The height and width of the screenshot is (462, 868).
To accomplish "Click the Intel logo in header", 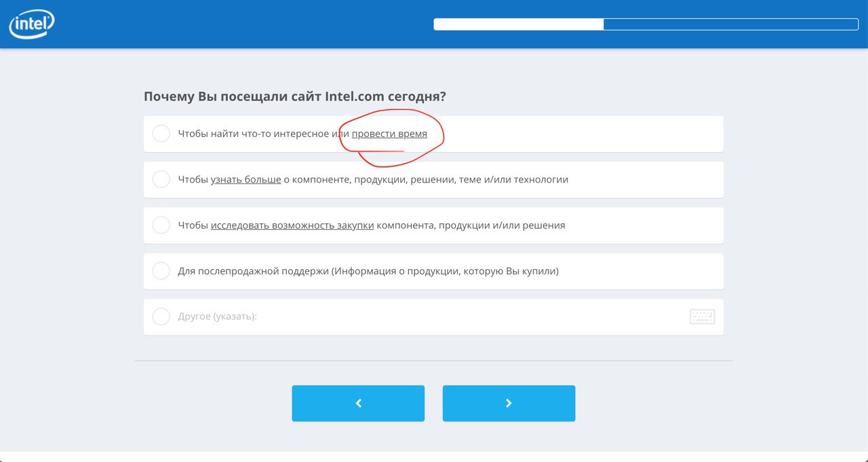I will tap(32, 24).
